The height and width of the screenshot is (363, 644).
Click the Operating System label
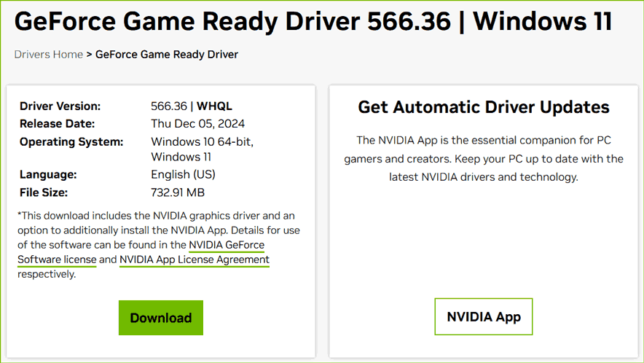[71, 142]
